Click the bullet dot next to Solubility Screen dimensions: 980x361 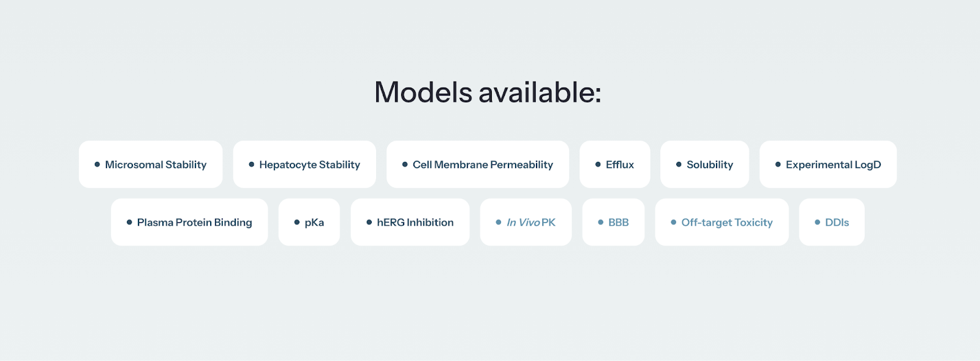[679, 164]
